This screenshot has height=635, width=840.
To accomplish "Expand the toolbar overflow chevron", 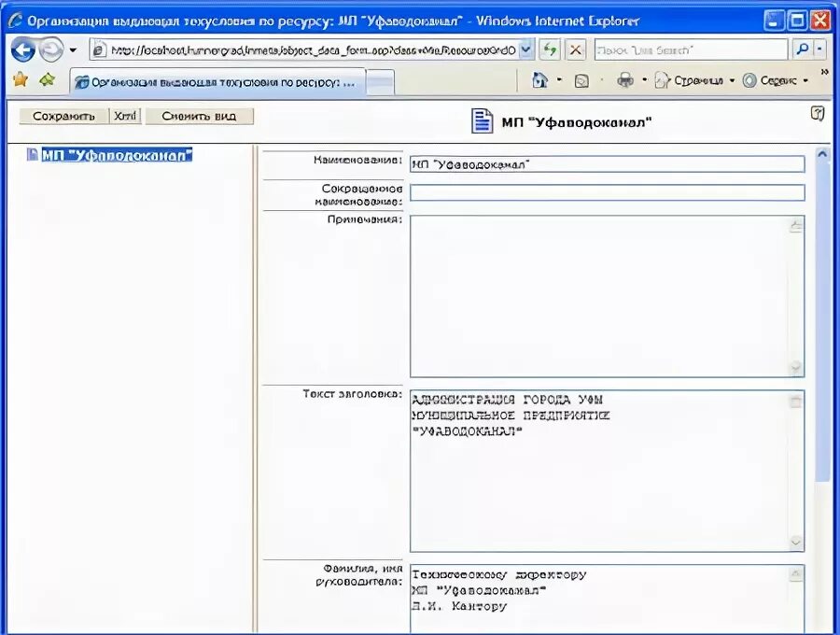I will click(x=825, y=71).
